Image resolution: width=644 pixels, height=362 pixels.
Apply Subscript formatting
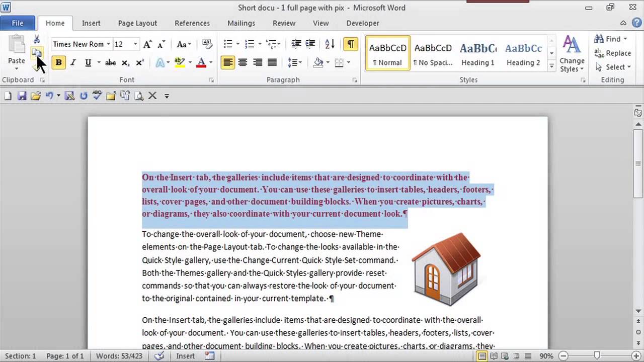[x=125, y=63]
